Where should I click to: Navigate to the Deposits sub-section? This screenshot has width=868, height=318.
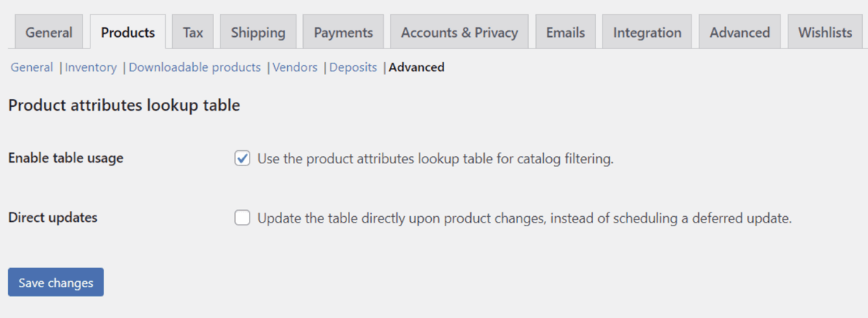pos(353,67)
